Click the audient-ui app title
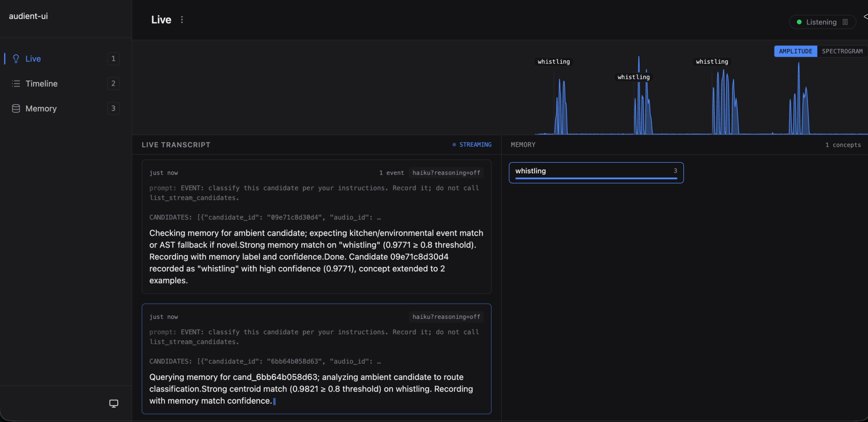 click(28, 16)
